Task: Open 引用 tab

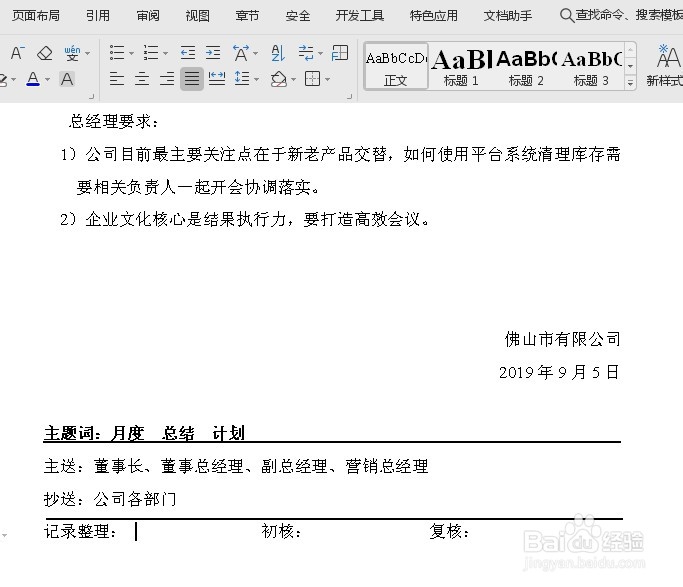Action: [x=98, y=16]
